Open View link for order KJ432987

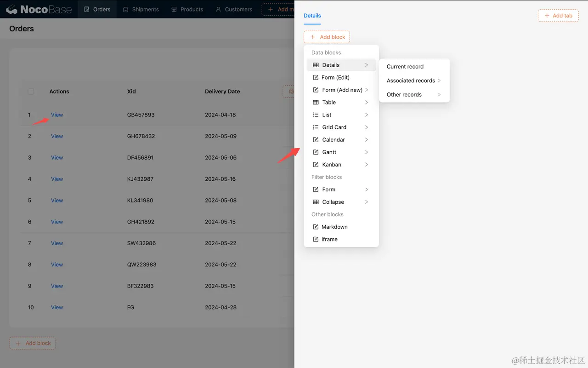[x=57, y=179]
